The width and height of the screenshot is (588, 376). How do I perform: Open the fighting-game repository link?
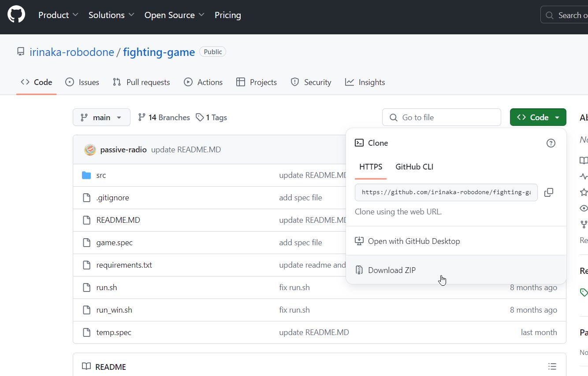[x=159, y=52]
